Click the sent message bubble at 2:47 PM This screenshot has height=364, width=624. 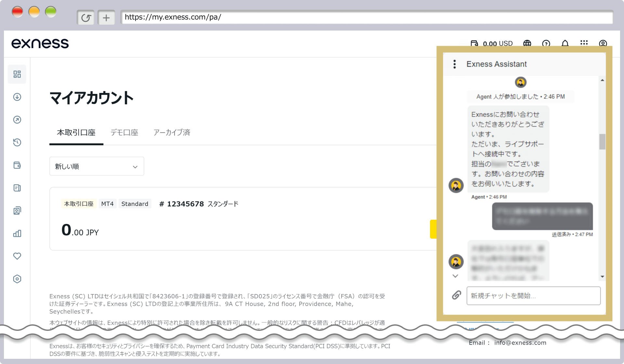[x=542, y=216]
